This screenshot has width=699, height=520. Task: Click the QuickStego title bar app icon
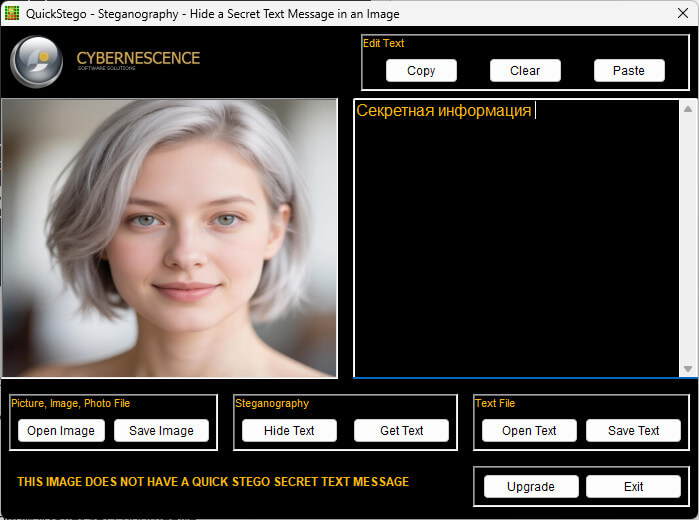tap(12, 13)
